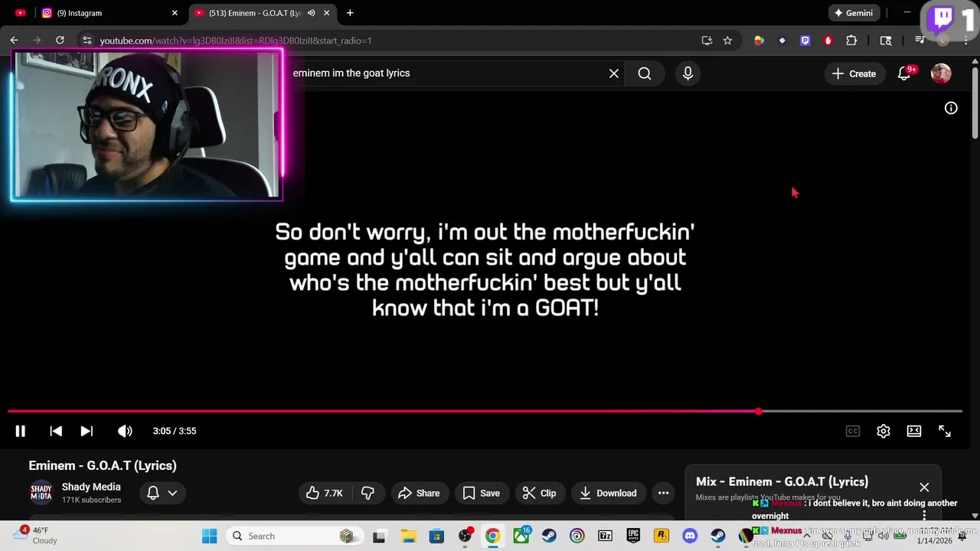Open Windows Start menu
Image resolution: width=980 pixels, height=551 pixels.
tap(209, 536)
